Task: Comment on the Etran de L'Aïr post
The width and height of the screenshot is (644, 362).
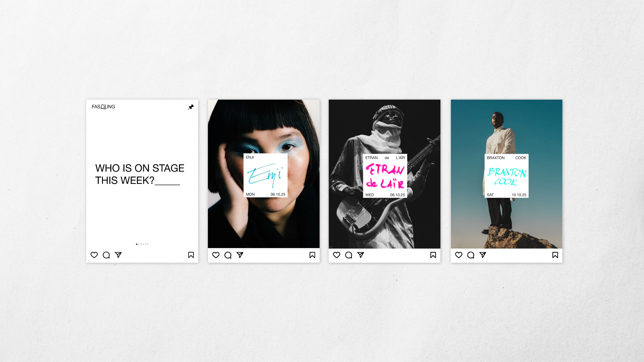Action: 349,255
